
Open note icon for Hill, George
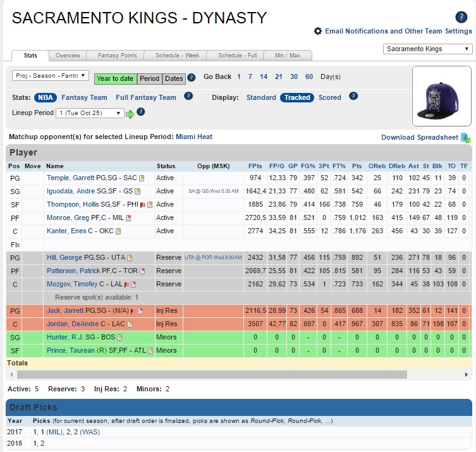[130, 258]
